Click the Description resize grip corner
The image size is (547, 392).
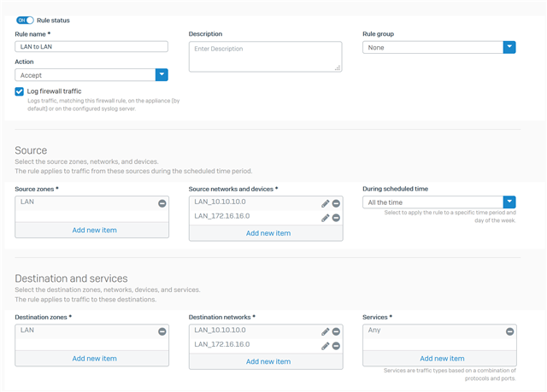tap(338, 68)
